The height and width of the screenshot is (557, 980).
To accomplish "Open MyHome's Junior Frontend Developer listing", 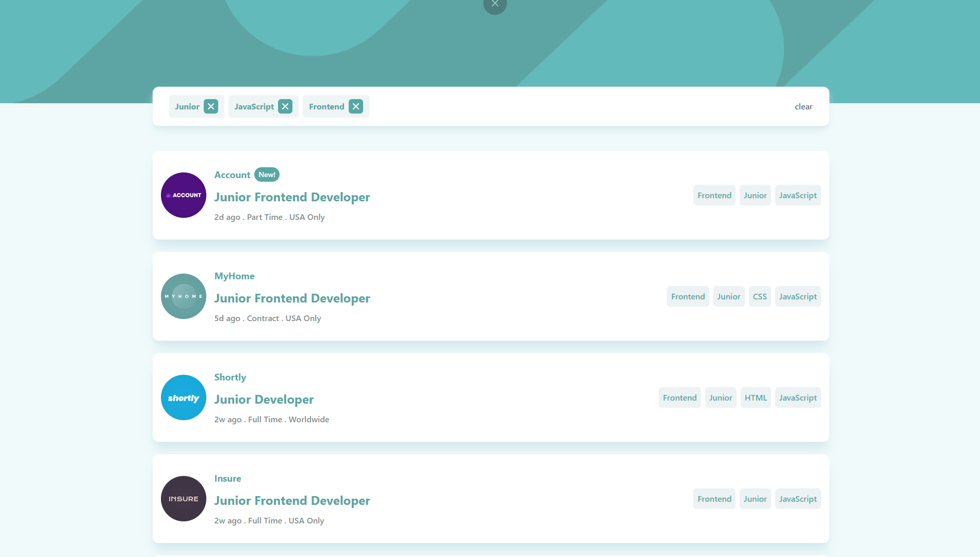I will point(292,298).
